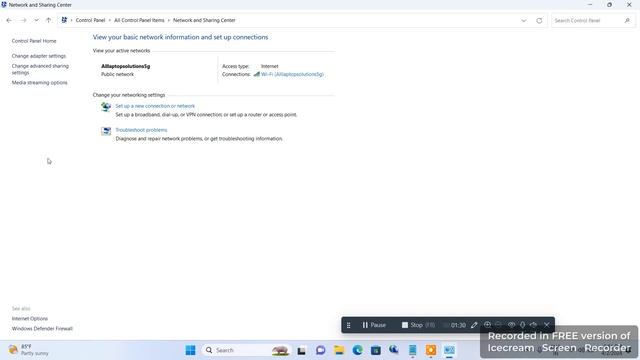Open Change adapter settings
Screen dimensions: 640x360
38,56
